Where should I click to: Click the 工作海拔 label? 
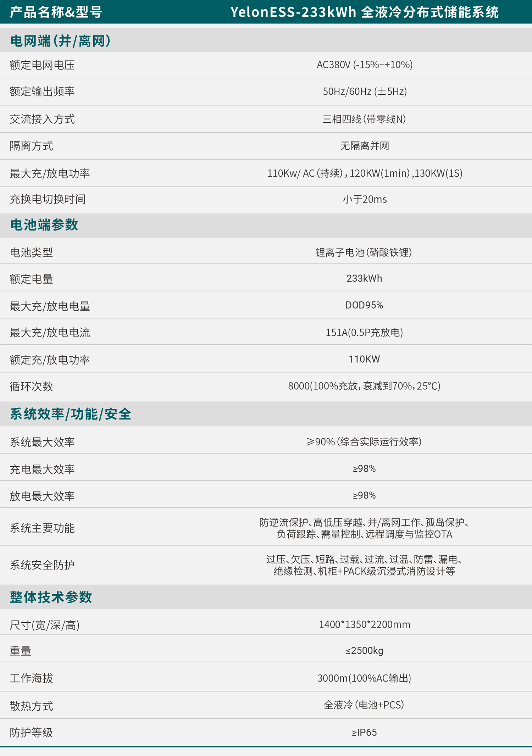pyautogui.click(x=32, y=678)
